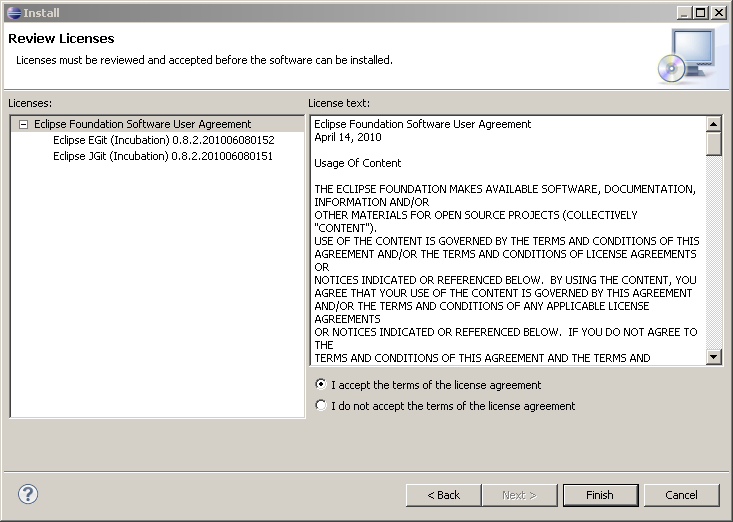Image resolution: width=733 pixels, height=522 pixels.
Task: Collapse the Eclipse Foundation Software User Agreement node
Action: (23, 124)
